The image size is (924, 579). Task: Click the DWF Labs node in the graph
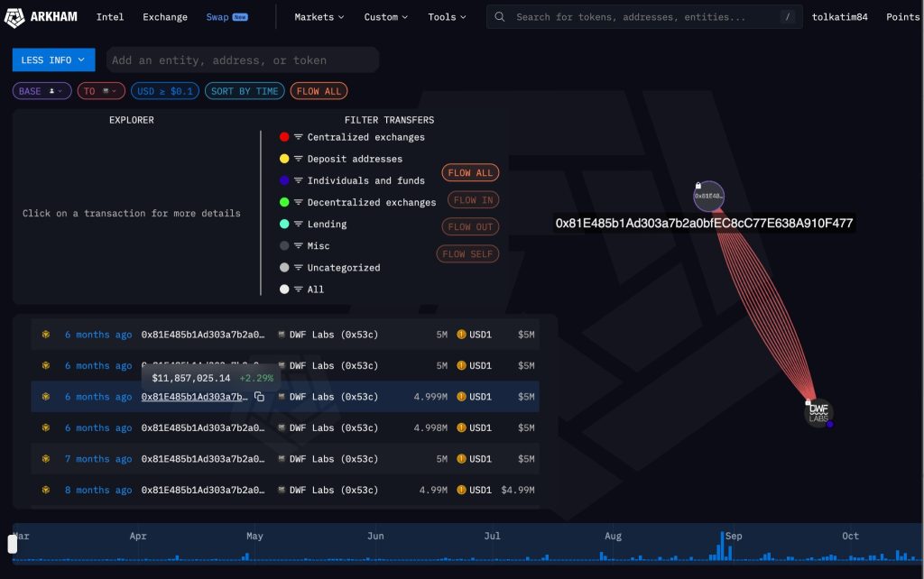click(x=818, y=412)
